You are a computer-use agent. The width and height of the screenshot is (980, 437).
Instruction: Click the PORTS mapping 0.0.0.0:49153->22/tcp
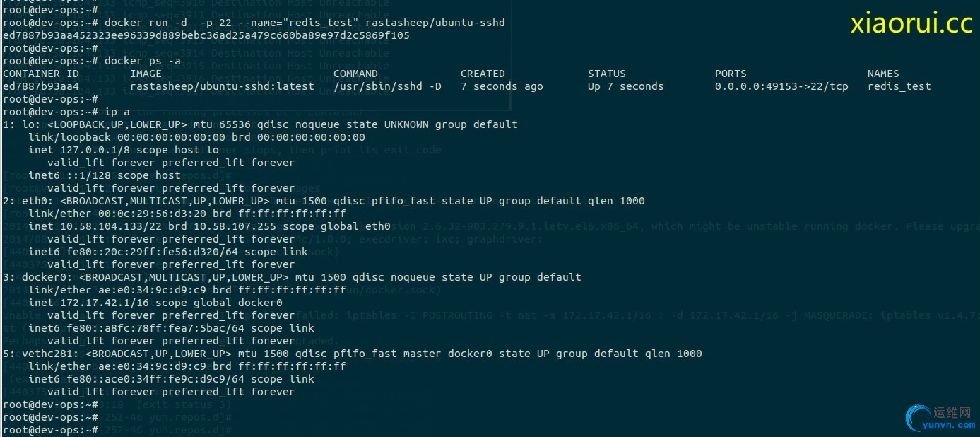(781, 86)
